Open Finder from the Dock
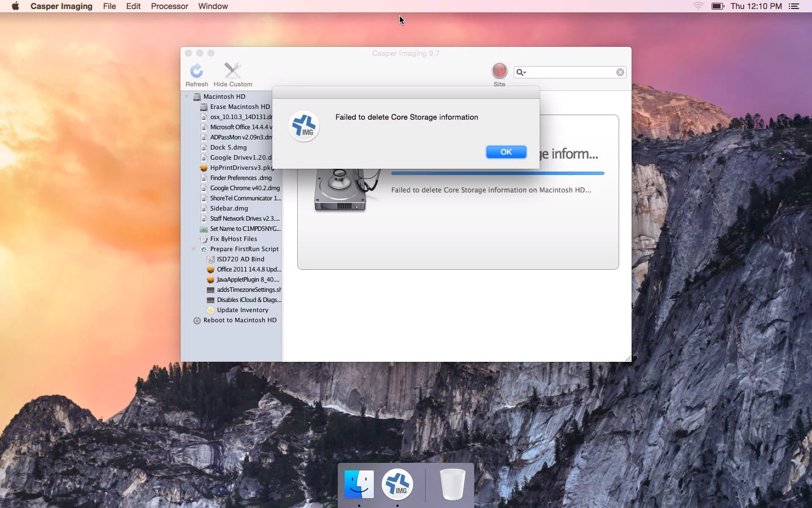Screen dimensions: 812x508 [359, 484]
